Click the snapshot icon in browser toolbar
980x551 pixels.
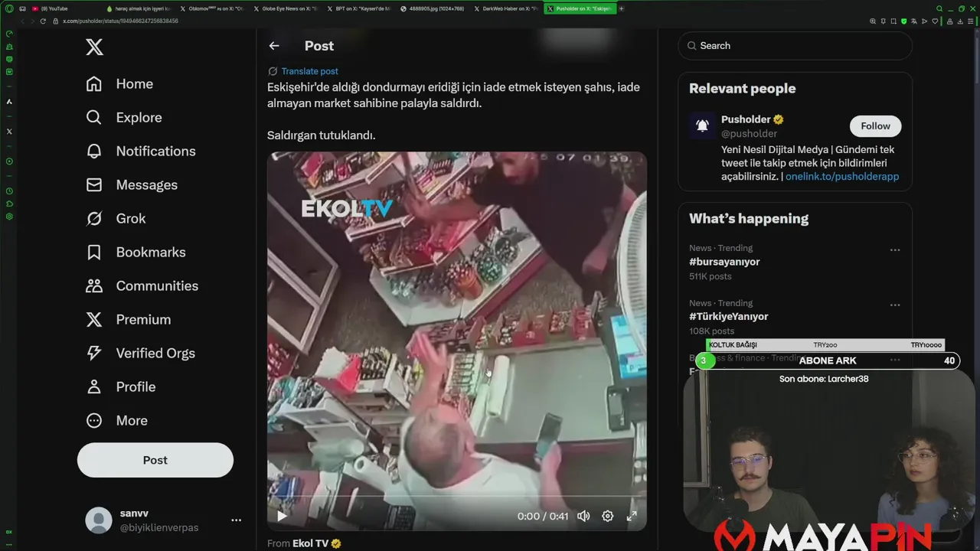[x=893, y=21]
